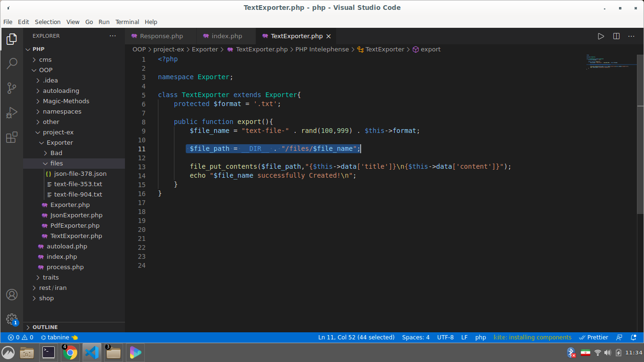Screen dimensions: 644x362
Task: Click the Bluetooth tray icon
Action: pos(571,353)
